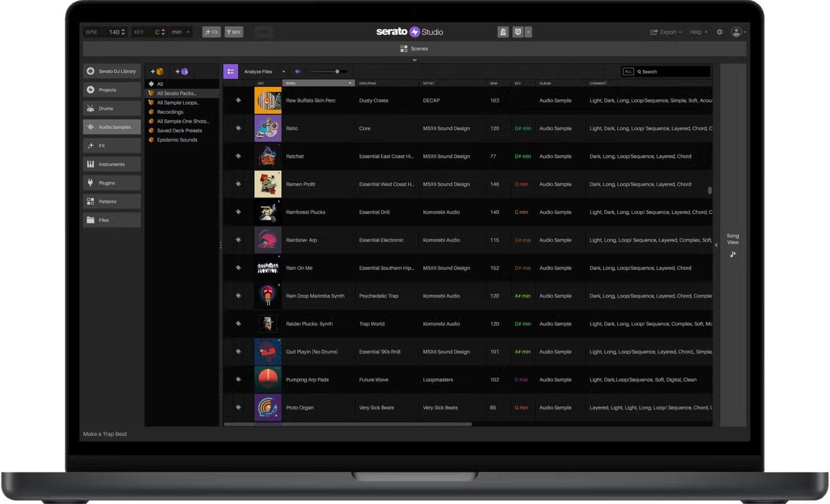The height and width of the screenshot is (504, 830).
Task: Switch to the Drums library tab
Action: tap(112, 108)
